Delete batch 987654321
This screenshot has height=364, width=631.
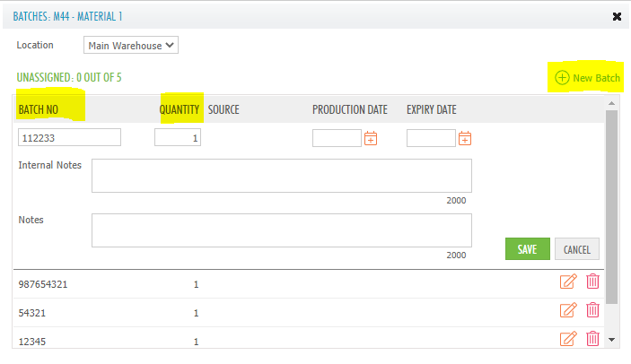coord(592,282)
